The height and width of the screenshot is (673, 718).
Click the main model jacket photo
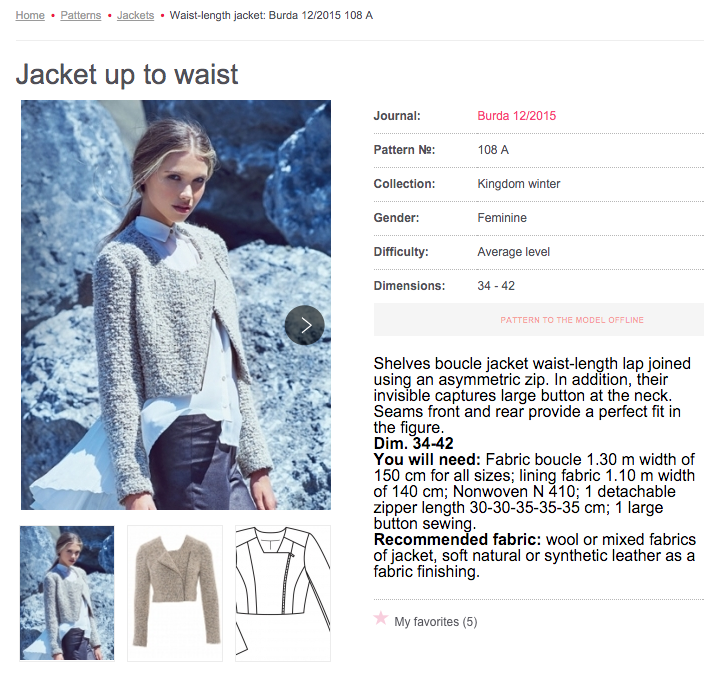pos(176,305)
